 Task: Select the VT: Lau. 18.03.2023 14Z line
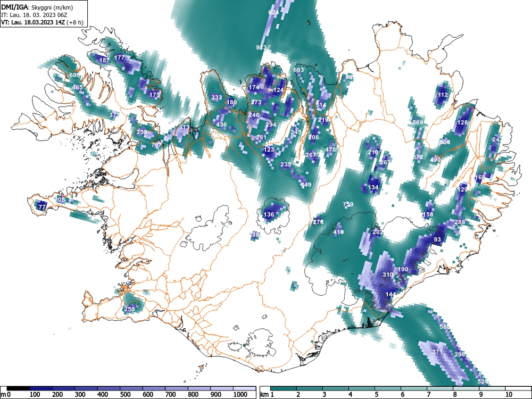coord(41,22)
